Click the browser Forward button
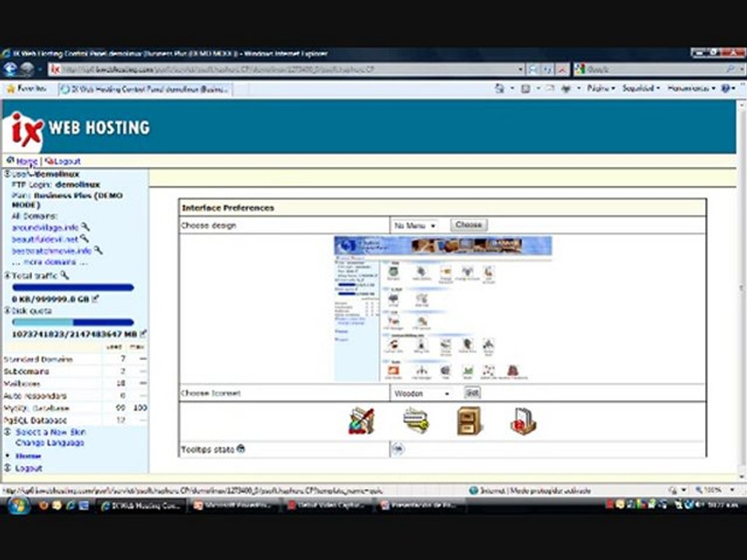Image resolution: width=747 pixels, height=560 pixels. pyautogui.click(x=27, y=69)
